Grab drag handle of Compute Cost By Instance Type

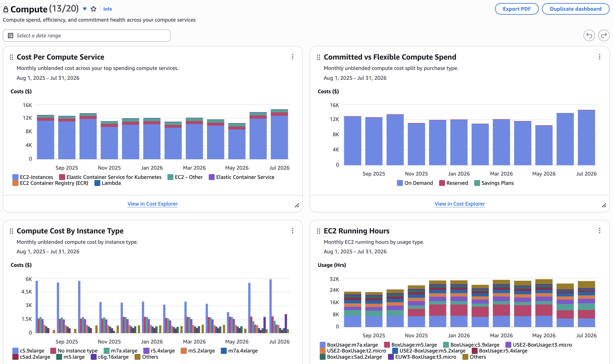coord(11,231)
